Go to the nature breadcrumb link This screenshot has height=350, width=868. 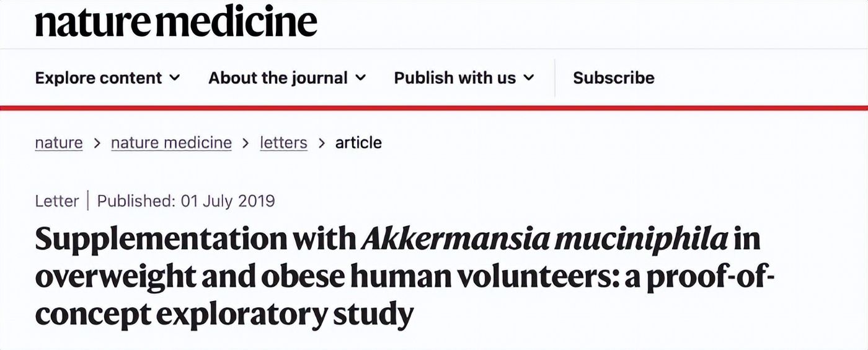tap(59, 143)
